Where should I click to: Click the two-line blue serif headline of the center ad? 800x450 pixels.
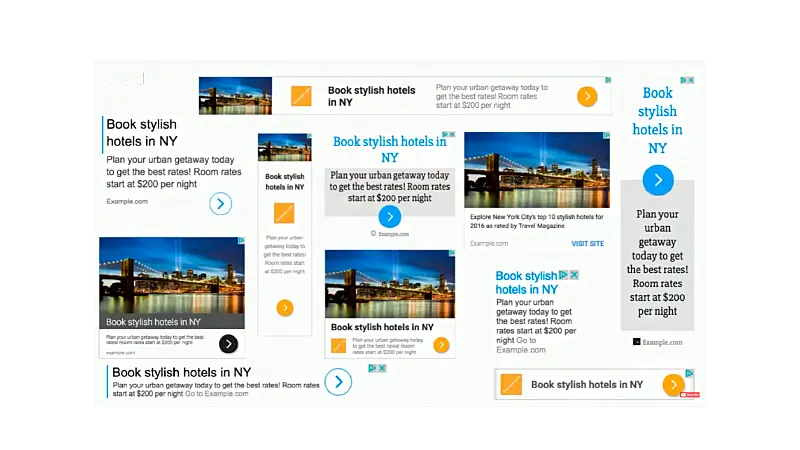390,149
